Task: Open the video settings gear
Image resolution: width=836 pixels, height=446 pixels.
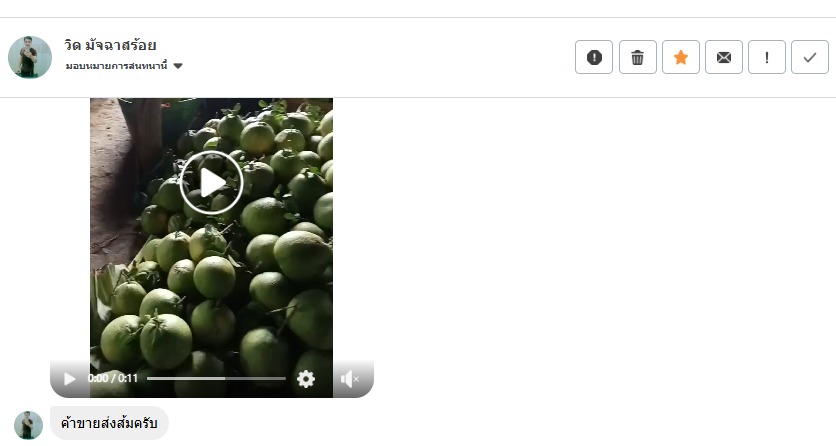Action: point(306,379)
